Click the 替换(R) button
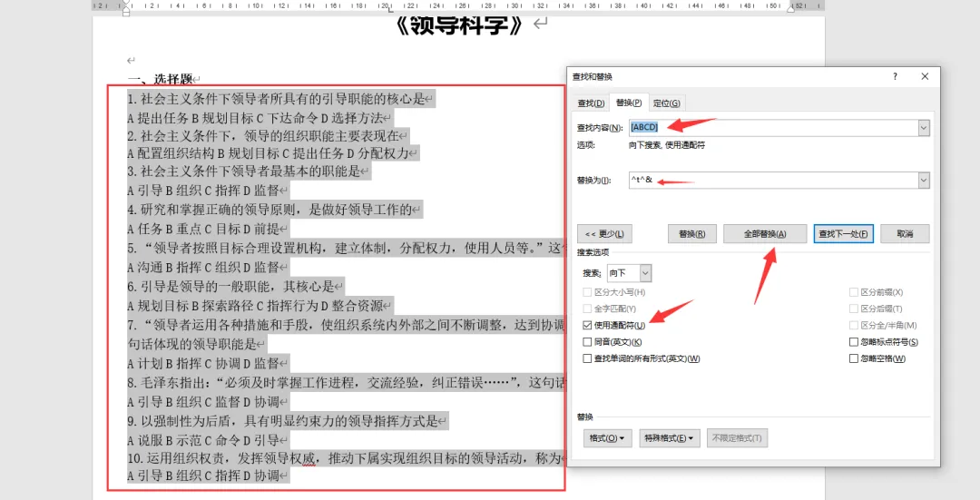The height and width of the screenshot is (500, 980). (x=691, y=234)
